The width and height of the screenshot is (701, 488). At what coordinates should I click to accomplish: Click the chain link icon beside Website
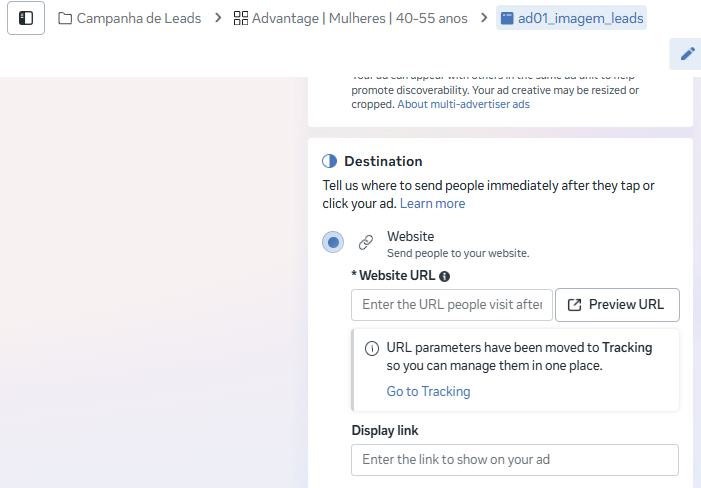pos(366,242)
